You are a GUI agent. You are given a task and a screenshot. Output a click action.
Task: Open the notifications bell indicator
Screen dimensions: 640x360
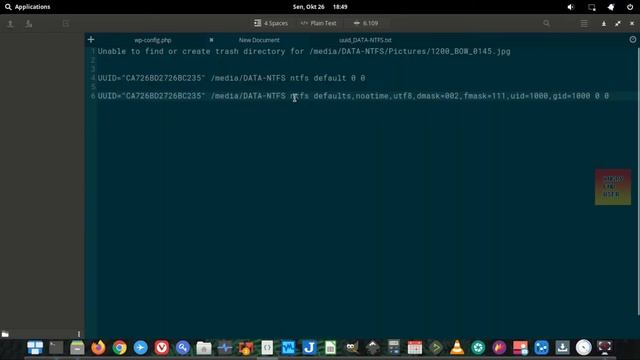pyautogui.click(x=611, y=7)
